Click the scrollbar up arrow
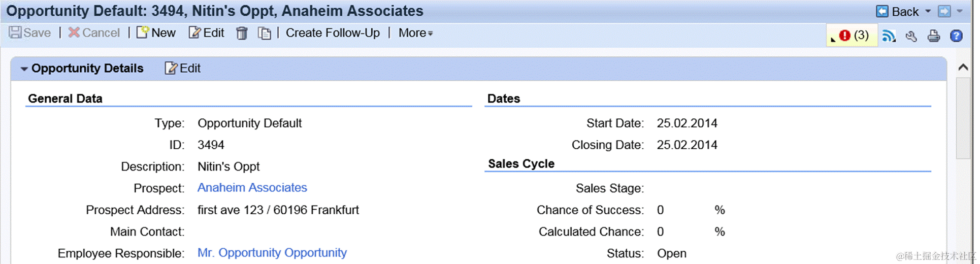 (x=963, y=68)
